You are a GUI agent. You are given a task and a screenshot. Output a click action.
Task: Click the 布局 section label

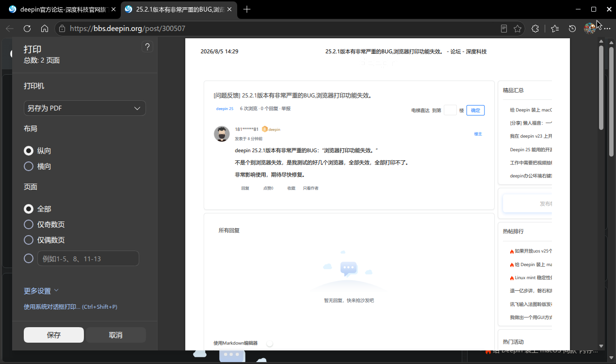click(31, 128)
